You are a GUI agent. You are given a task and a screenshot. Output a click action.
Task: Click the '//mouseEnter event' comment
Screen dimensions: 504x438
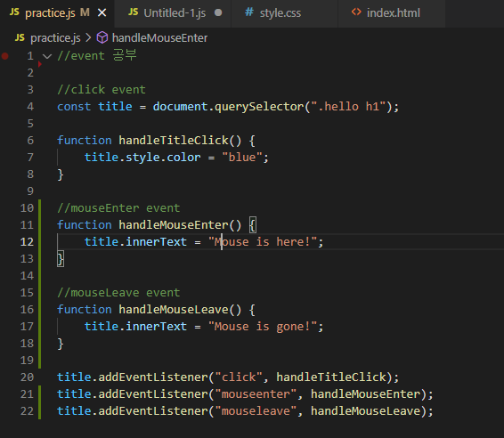coord(118,208)
